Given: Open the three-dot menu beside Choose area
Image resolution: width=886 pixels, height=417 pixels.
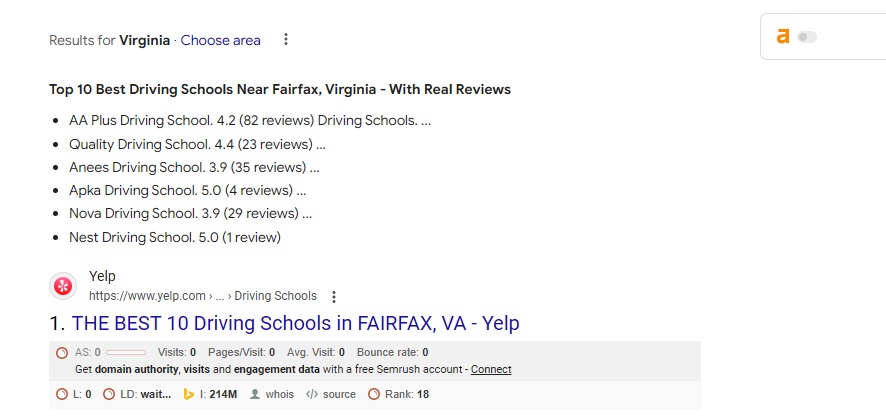Looking at the screenshot, I should tap(286, 40).
